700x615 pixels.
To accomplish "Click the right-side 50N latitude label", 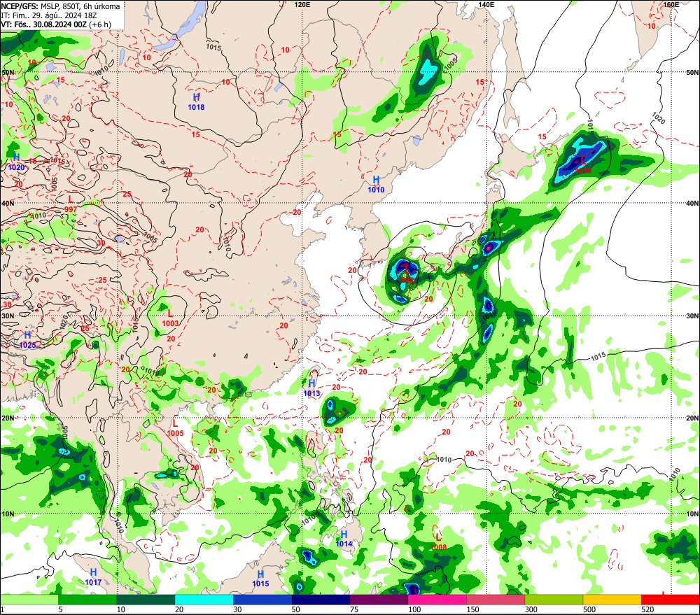I will tap(692, 72).
